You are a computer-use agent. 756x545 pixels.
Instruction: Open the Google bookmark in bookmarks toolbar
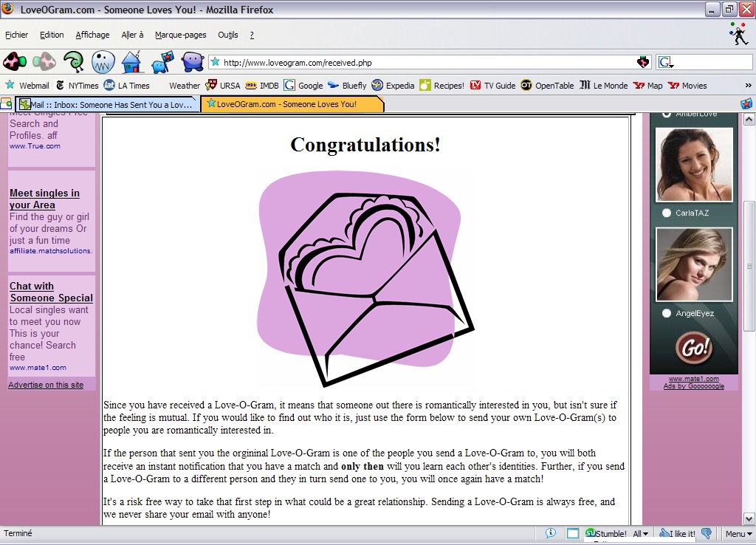303,86
